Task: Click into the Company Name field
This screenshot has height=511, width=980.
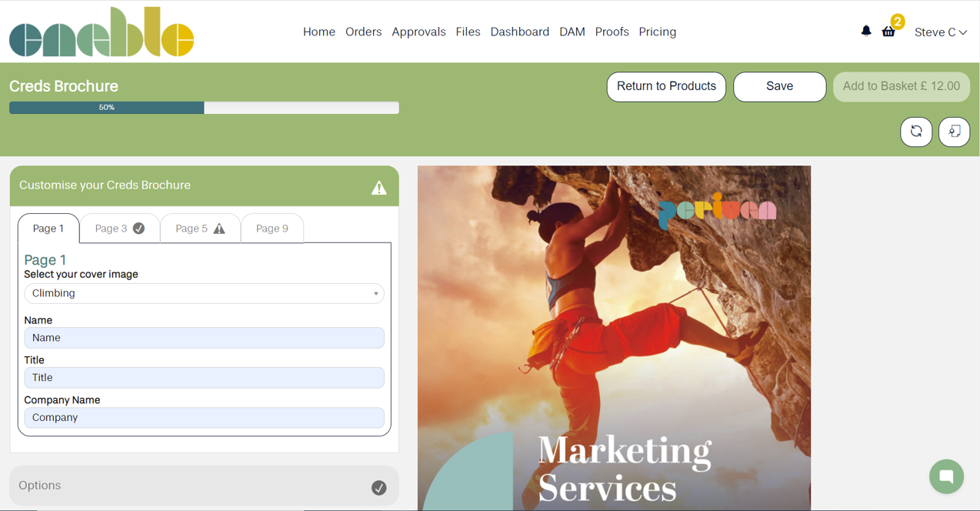Action: (x=204, y=417)
